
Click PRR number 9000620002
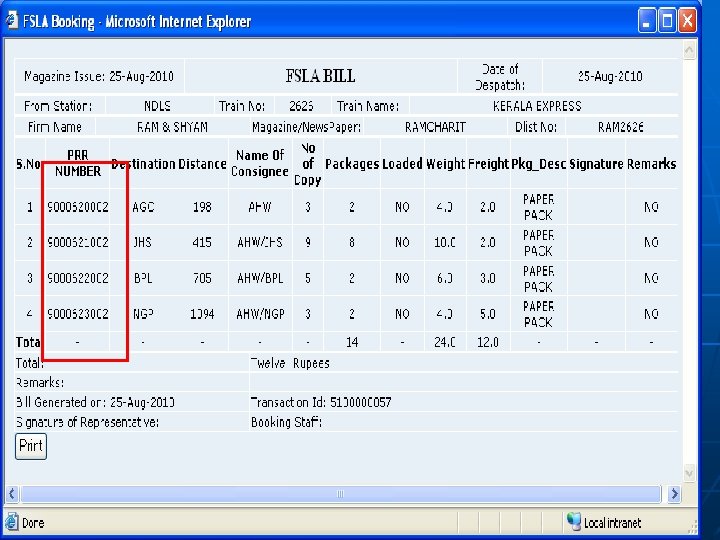pos(78,207)
